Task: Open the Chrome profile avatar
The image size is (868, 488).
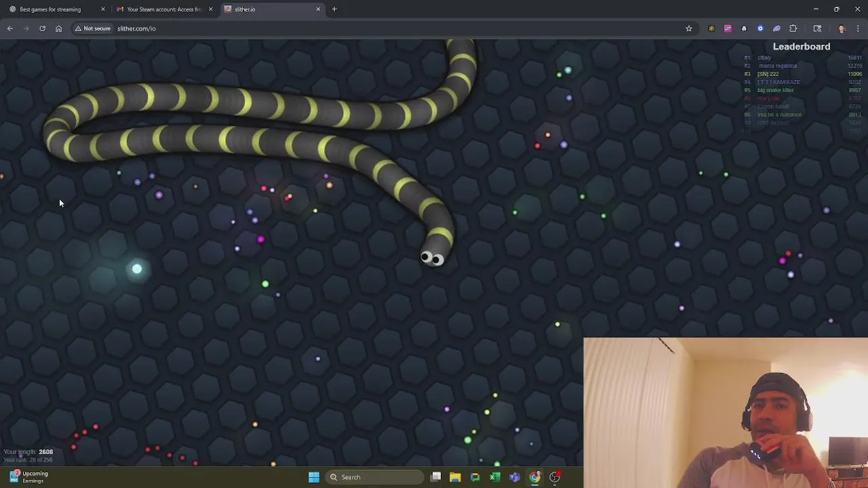Action: (x=842, y=28)
